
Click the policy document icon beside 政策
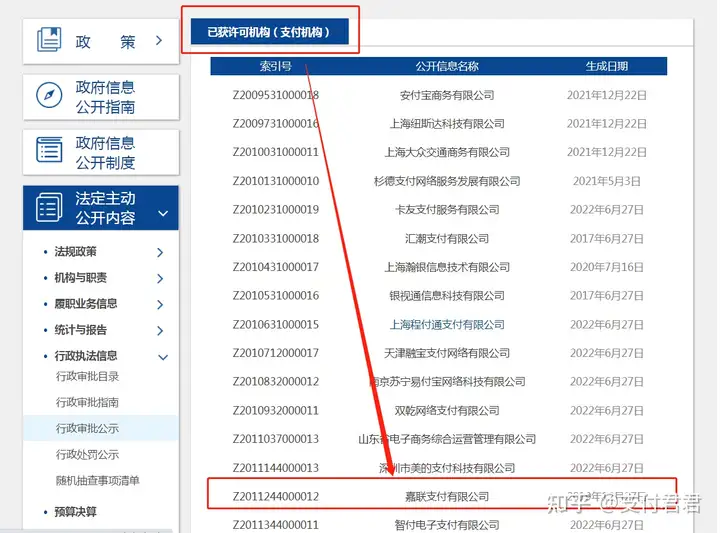tap(49, 39)
